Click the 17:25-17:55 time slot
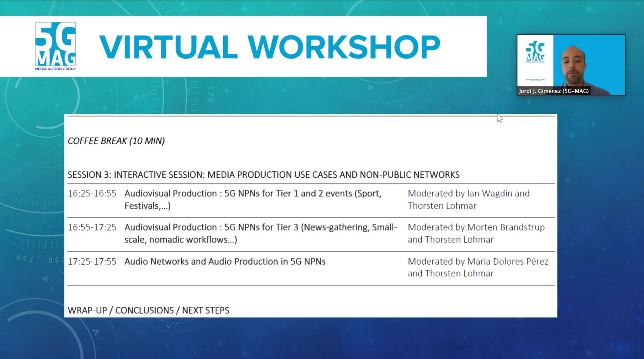The height and width of the screenshot is (359, 644). click(92, 261)
